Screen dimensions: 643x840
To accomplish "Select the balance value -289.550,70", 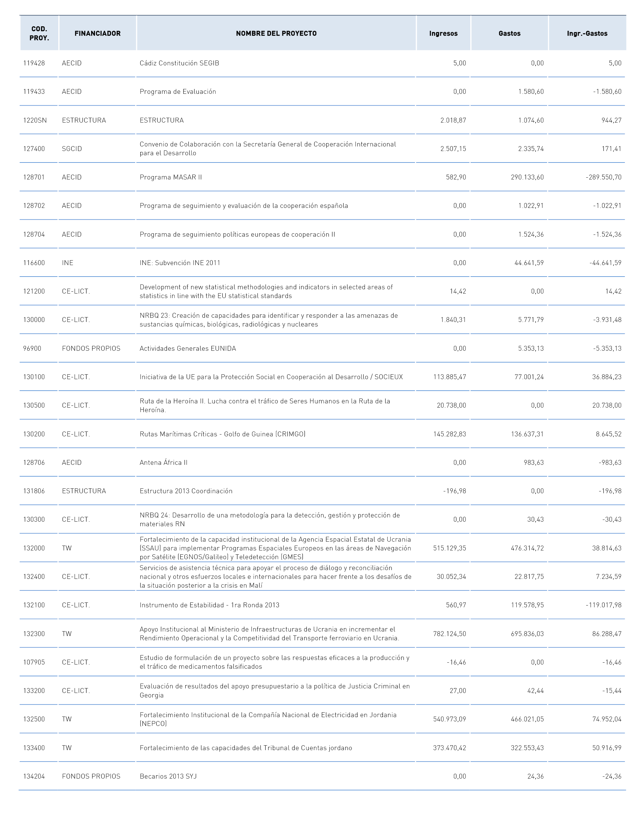I will 604,177.
